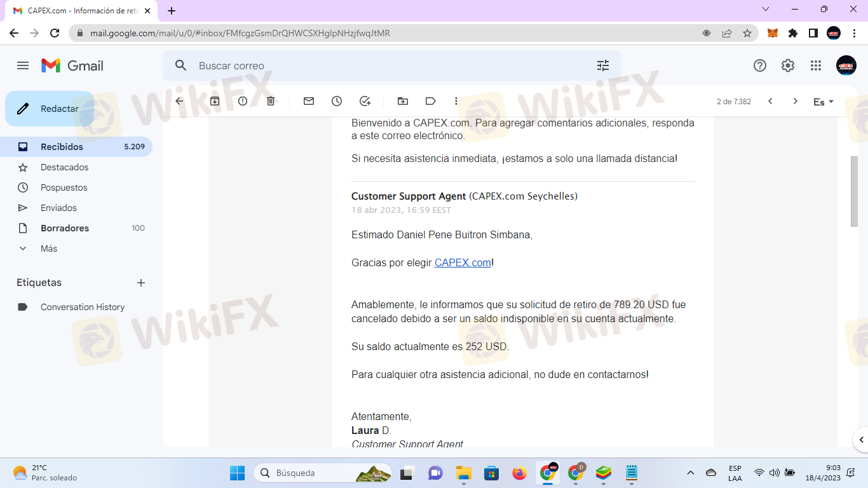The image size is (868, 488).
Task: Add this email to Tasks
Action: tap(365, 101)
